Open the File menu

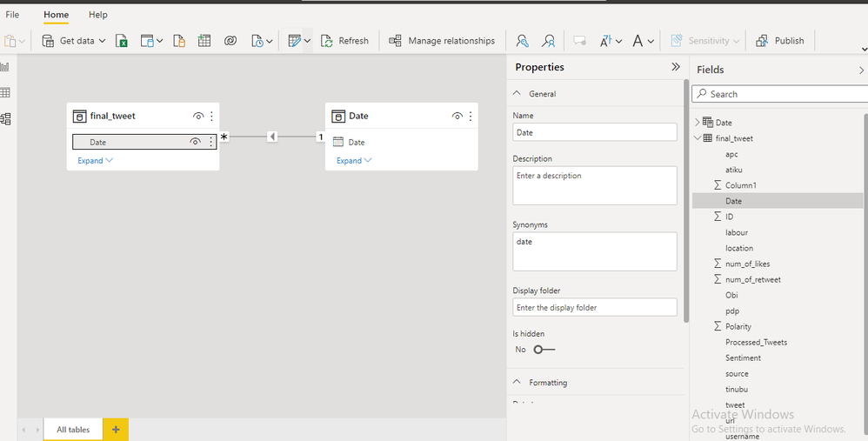coord(12,15)
